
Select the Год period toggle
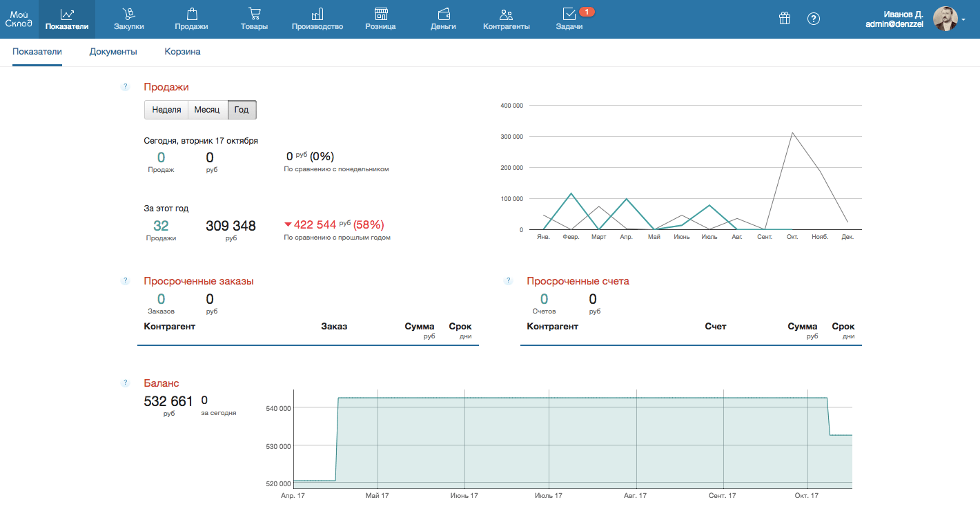tap(242, 110)
